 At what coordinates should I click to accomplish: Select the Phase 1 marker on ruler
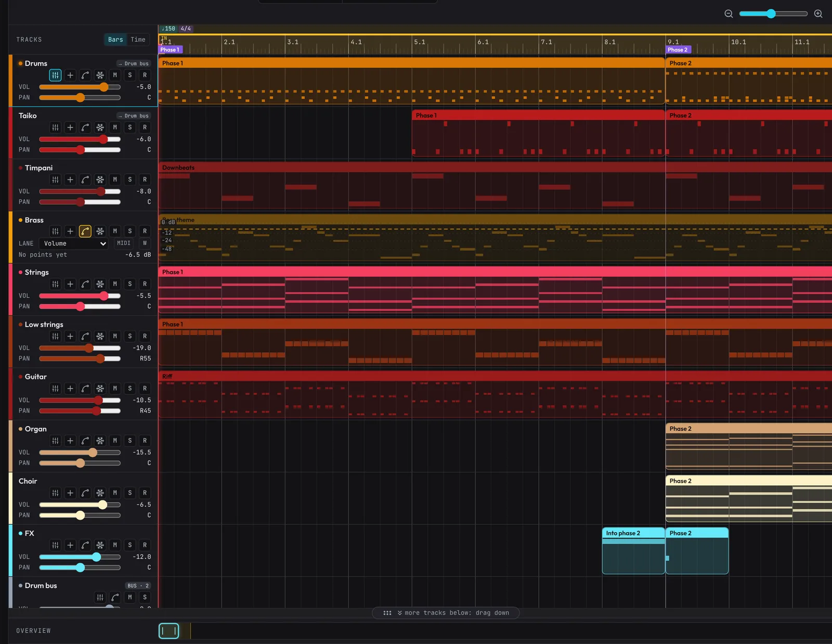point(170,50)
